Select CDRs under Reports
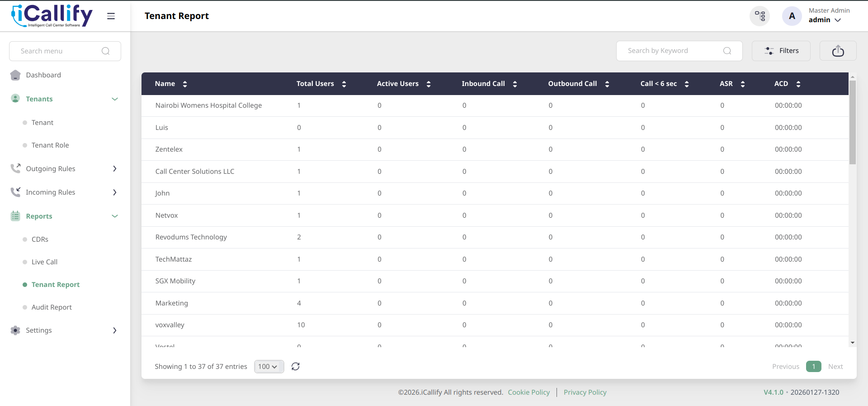The height and width of the screenshot is (406, 868). pyautogui.click(x=40, y=239)
